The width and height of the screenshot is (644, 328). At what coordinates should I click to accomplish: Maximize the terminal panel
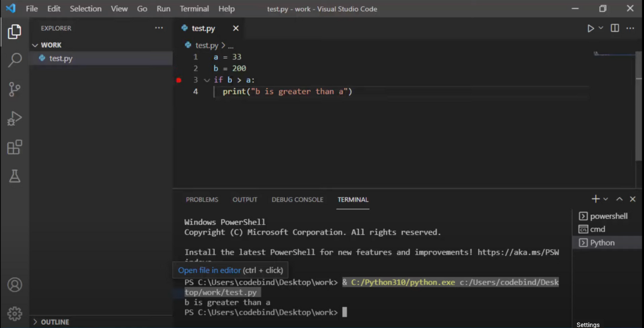coord(619,198)
